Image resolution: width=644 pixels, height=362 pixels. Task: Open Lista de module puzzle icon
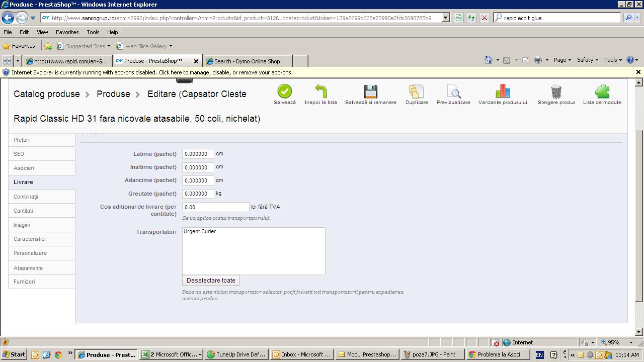[x=602, y=92]
